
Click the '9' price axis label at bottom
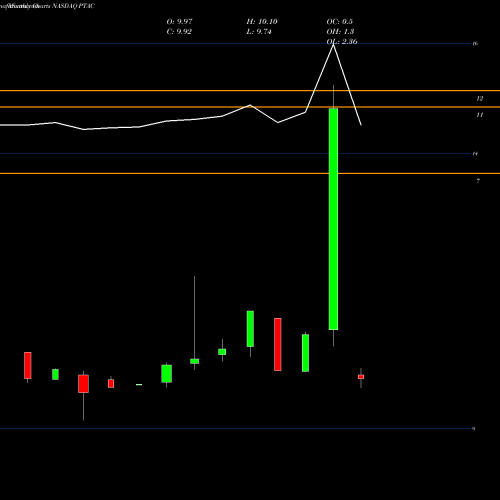coord(473,429)
